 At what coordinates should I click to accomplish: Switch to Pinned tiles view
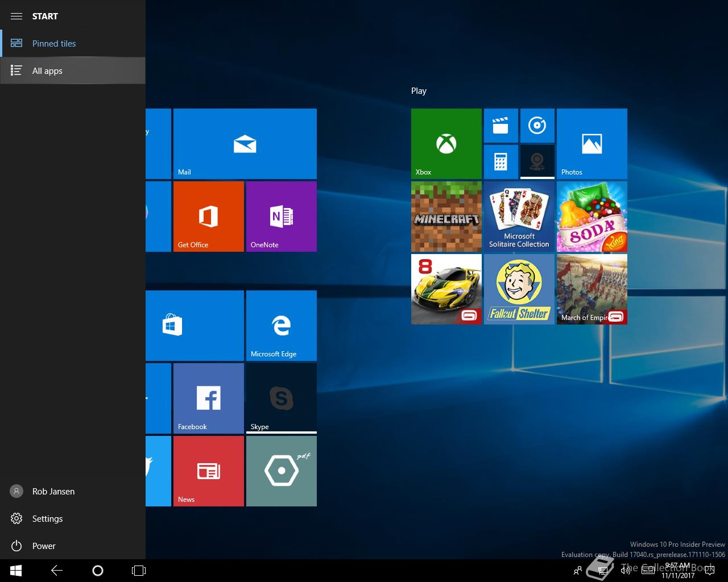73,43
